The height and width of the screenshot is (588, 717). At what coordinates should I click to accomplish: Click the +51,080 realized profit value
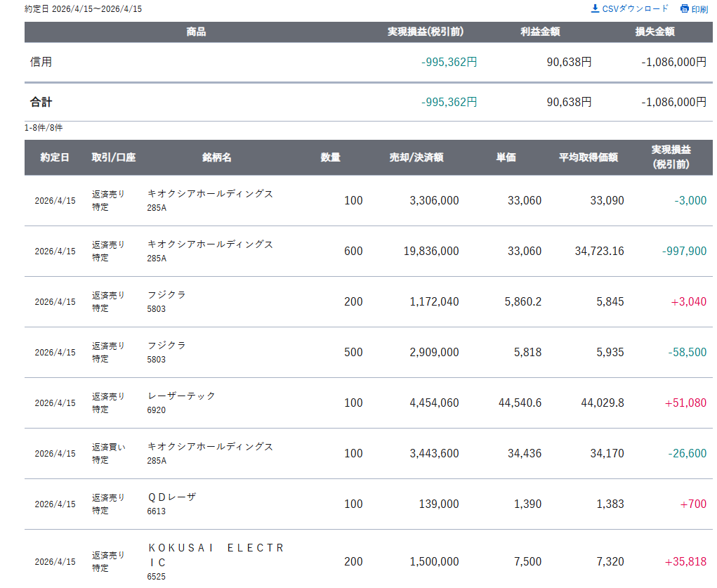point(685,403)
